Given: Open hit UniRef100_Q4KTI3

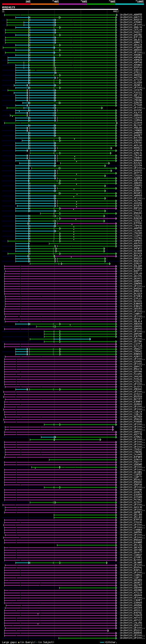Looking at the screenshot, I should (x=131, y=17).
